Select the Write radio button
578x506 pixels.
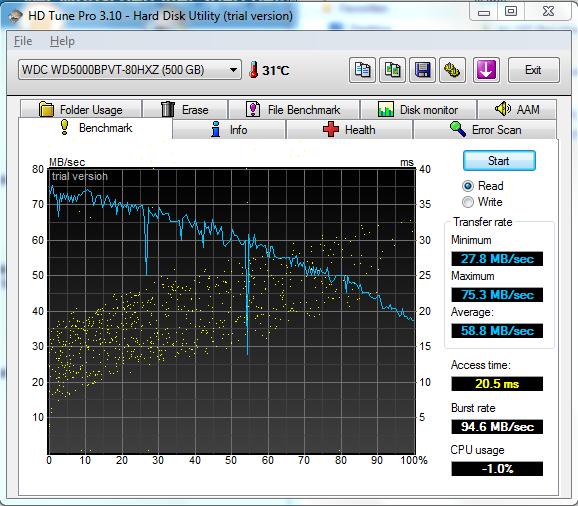point(468,202)
